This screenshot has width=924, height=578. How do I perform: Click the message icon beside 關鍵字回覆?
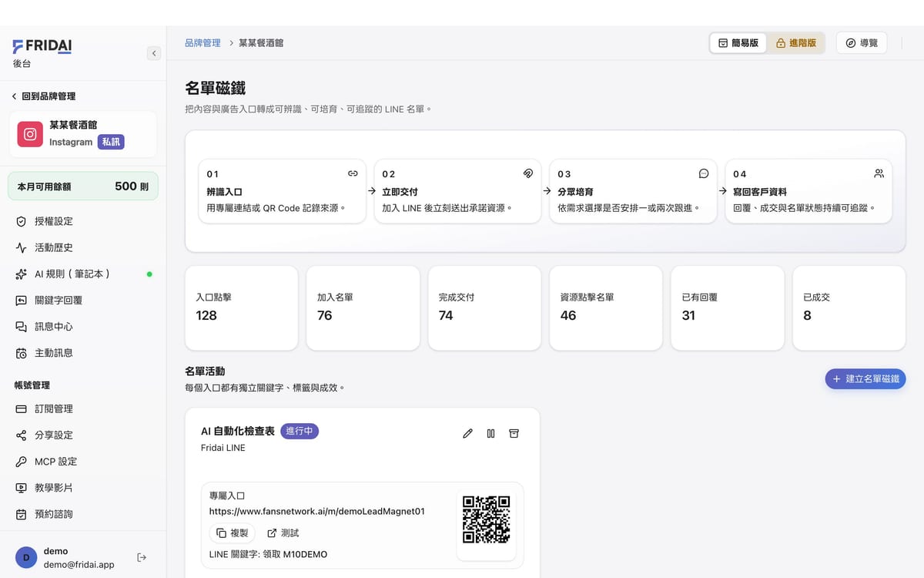point(22,300)
